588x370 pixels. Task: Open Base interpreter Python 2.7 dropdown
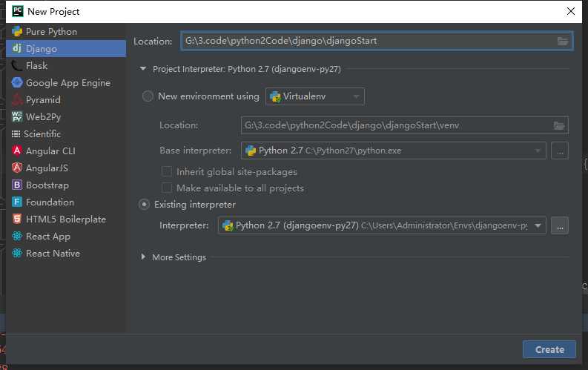pos(394,151)
